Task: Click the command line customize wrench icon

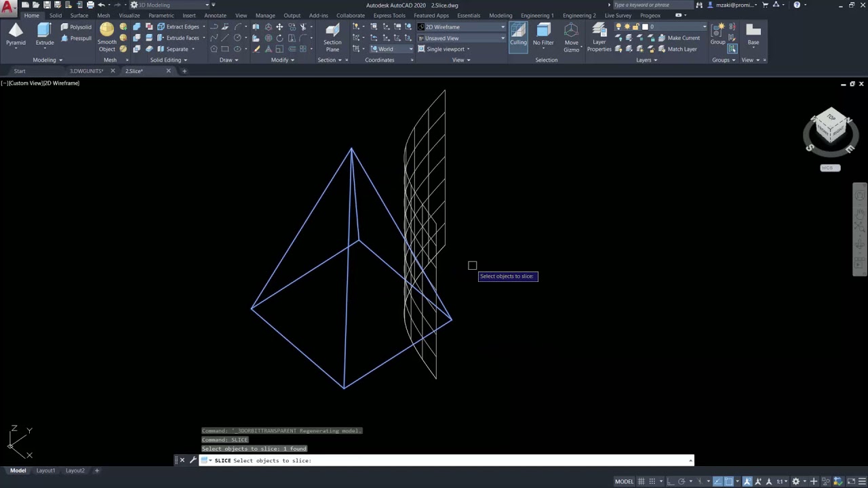Action: coord(193,460)
